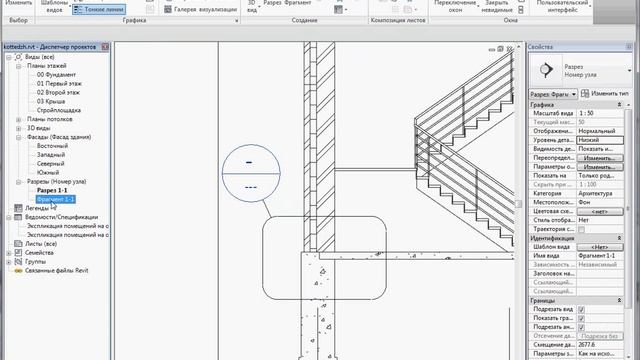Open the Шаблоны видов view templates menu
The height and width of the screenshot is (360, 640).
click(x=54, y=6)
